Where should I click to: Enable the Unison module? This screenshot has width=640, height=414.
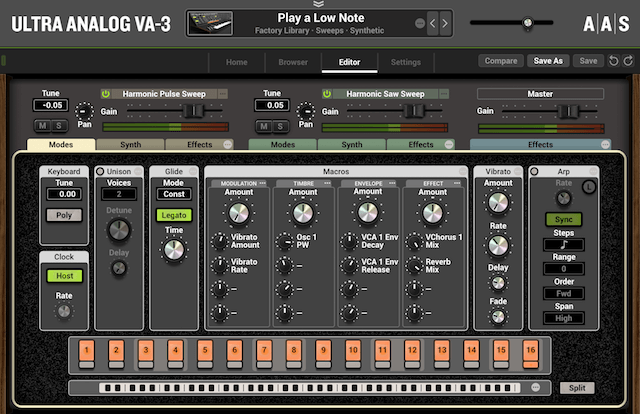coord(100,171)
